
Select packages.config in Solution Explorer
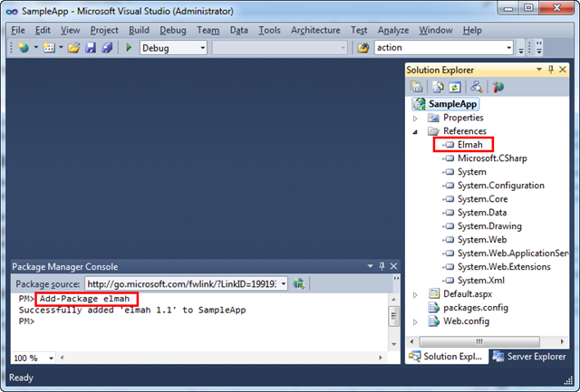(476, 308)
